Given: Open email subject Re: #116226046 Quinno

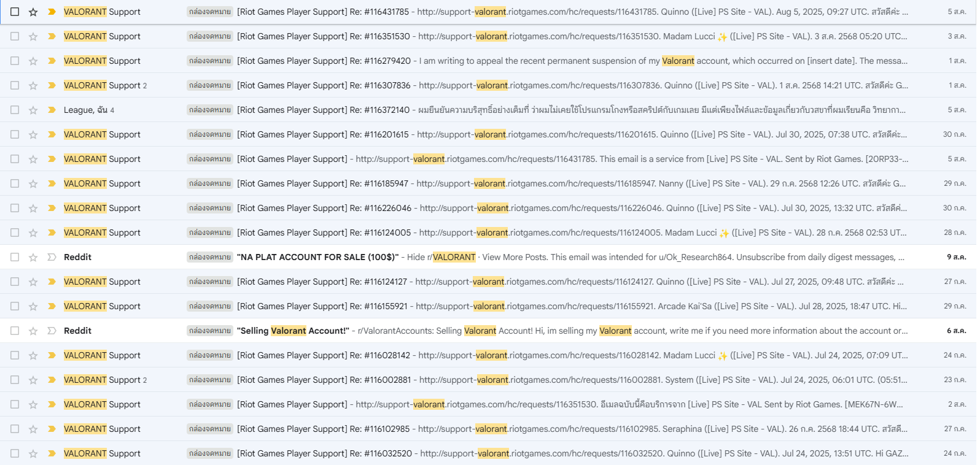Looking at the screenshot, I should 324,208.
